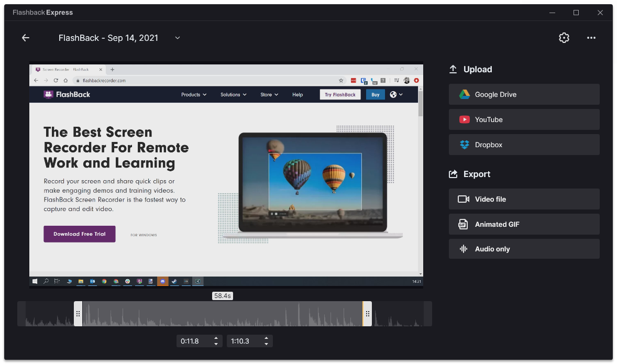Export as Video file
The image size is (617, 364).
coord(524,199)
